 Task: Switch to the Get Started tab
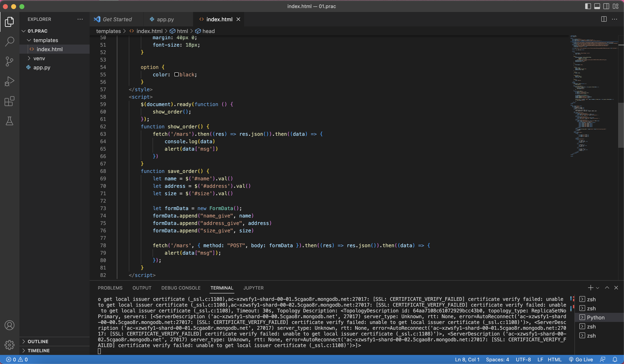pos(117,19)
